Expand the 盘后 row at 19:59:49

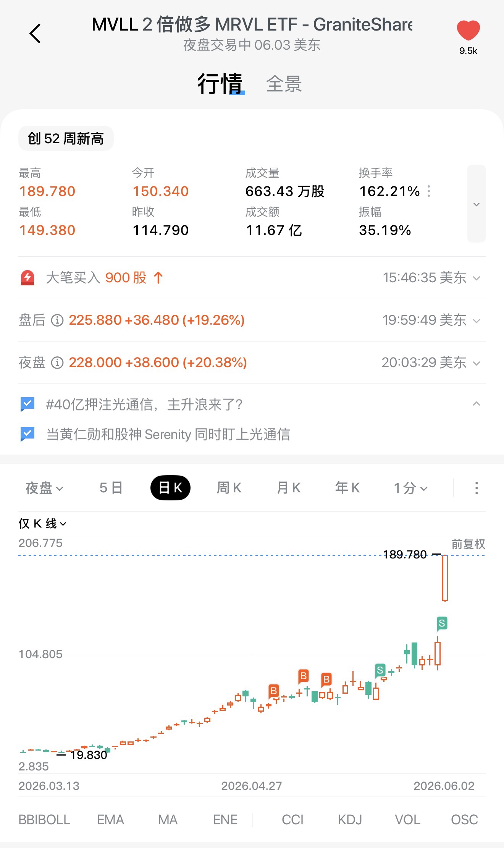tap(476, 320)
